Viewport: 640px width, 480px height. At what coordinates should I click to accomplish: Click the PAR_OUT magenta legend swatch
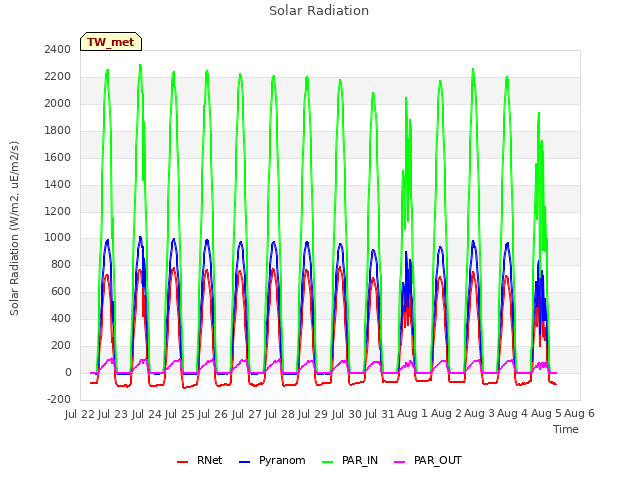coord(400,462)
